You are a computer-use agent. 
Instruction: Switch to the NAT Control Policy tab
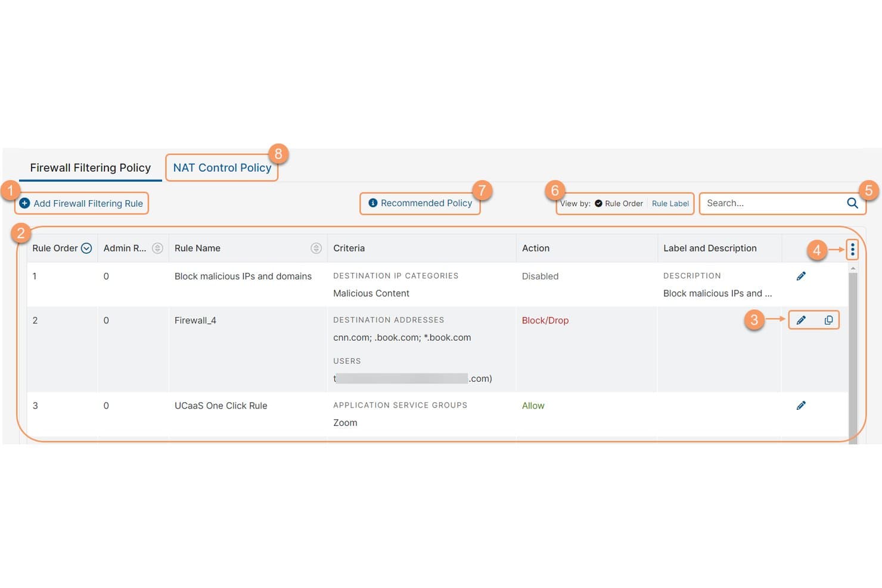pyautogui.click(x=222, y=167)
